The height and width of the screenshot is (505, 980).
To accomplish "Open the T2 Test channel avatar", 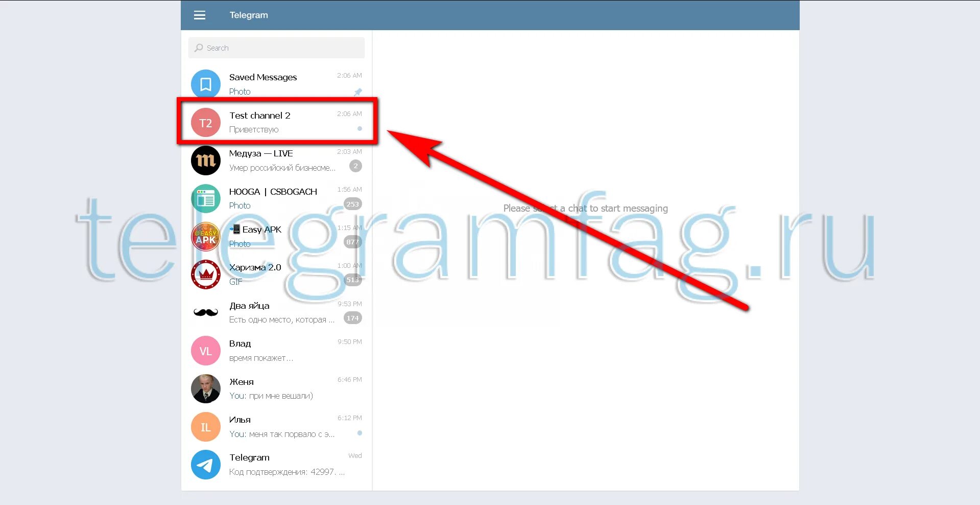I will tap(206, 123).
